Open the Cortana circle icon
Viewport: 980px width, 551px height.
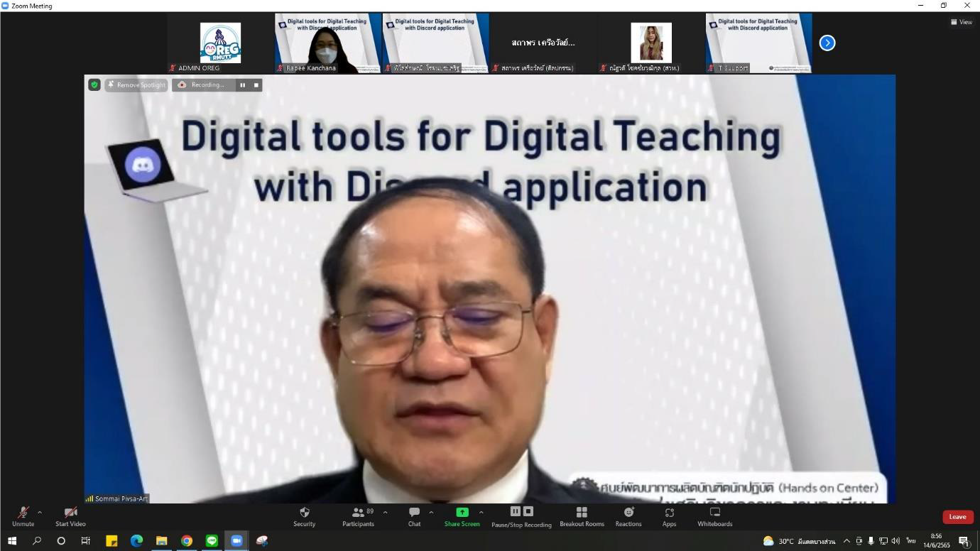61,541
